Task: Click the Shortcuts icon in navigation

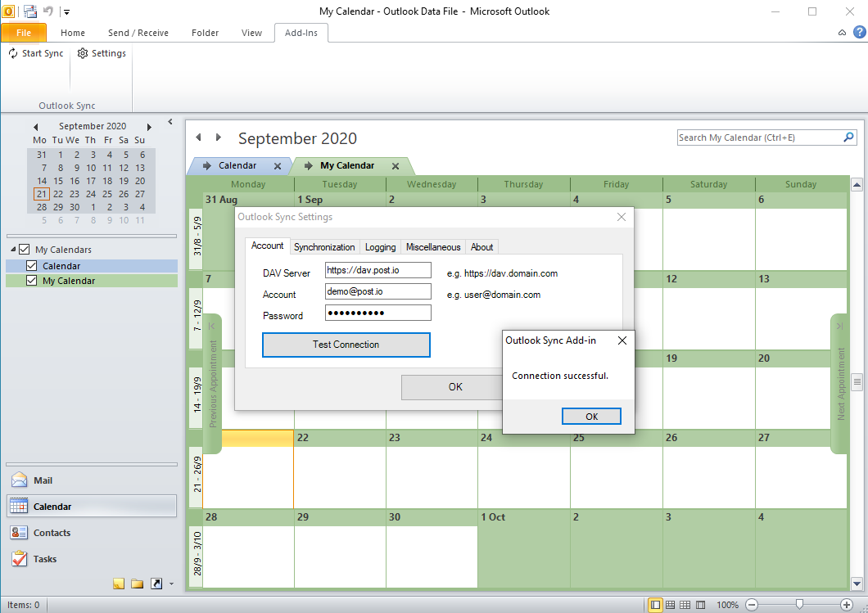Action: click(156, 584)
